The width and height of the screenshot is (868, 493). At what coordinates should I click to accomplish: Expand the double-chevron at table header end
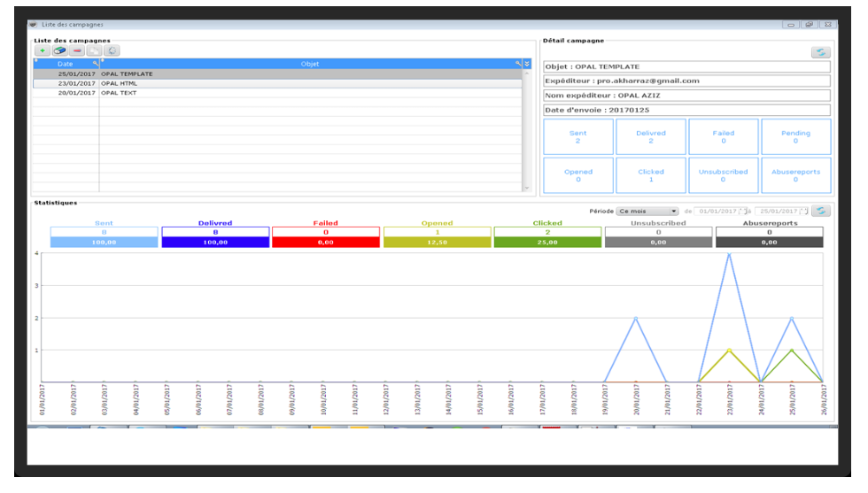click(x=527, y=64)
